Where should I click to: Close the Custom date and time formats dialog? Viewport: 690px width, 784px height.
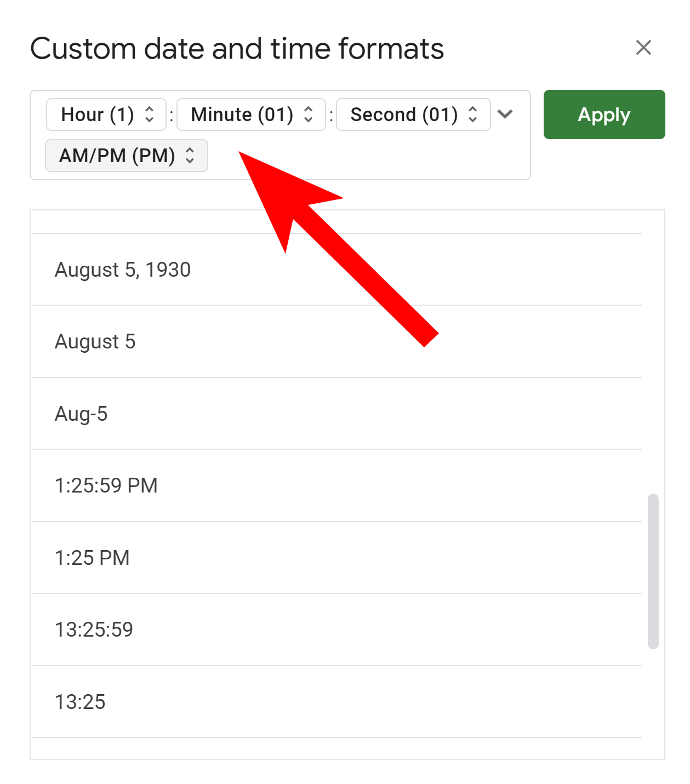click(643, 48)
